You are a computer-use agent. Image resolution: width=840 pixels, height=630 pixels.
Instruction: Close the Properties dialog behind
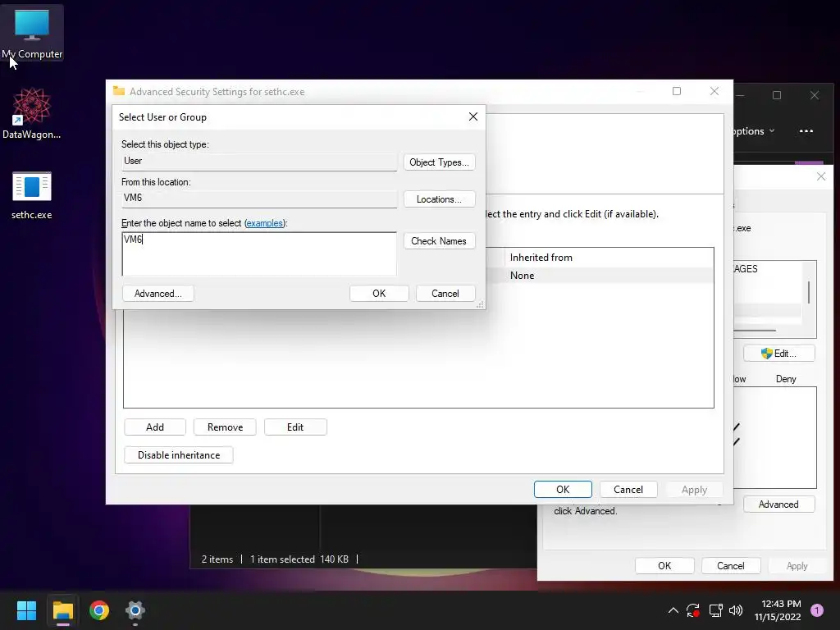click(820, 177)
